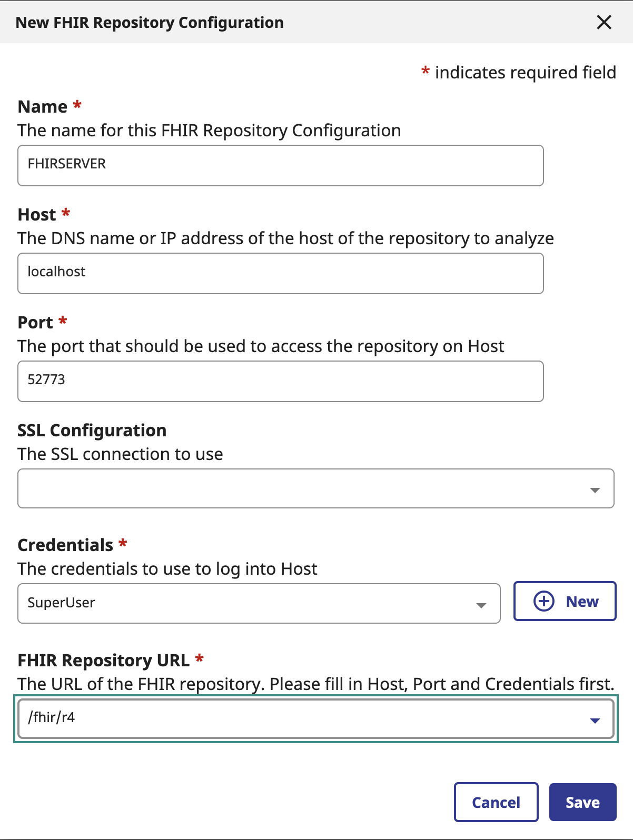
Task: Click the plus icon on New credentials button
Action: click(544, 601)
